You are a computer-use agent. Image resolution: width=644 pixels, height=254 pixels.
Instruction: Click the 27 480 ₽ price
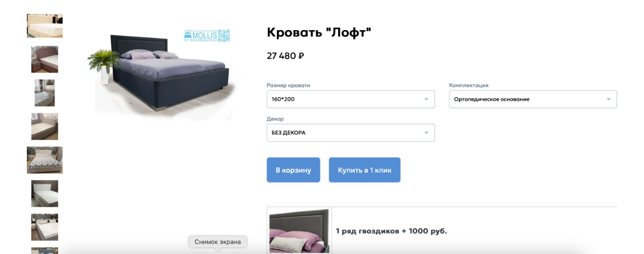(x=286, y=55)
